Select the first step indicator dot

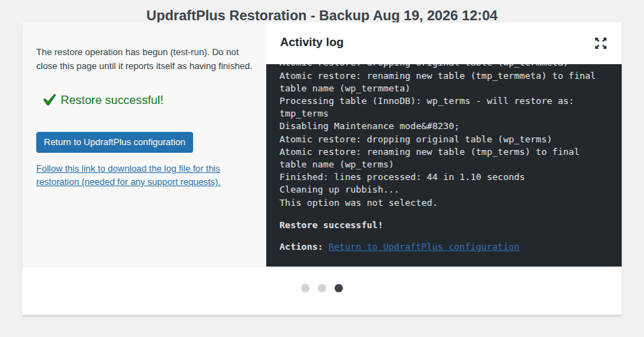click(x=305, y=288)
